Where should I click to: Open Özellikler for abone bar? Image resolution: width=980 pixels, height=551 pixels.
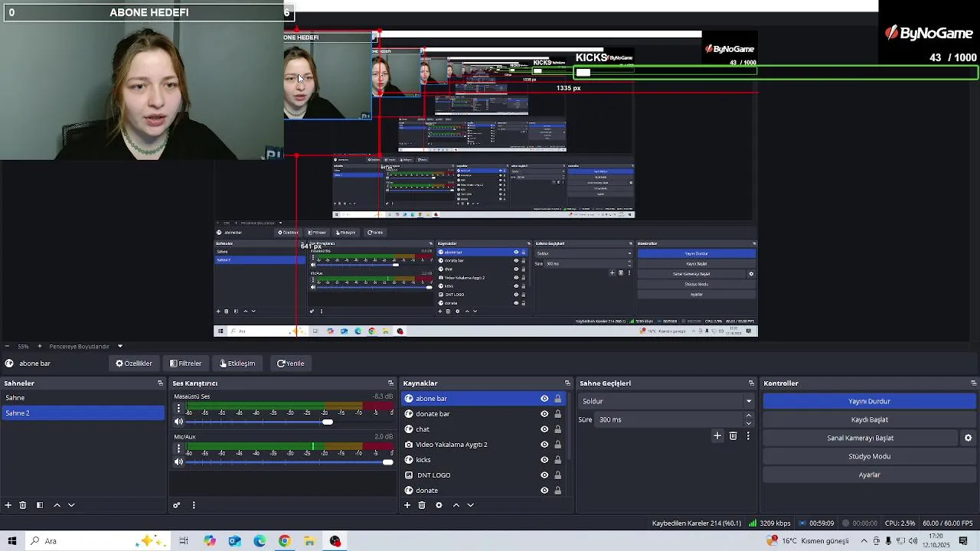[x=134, y=364]
